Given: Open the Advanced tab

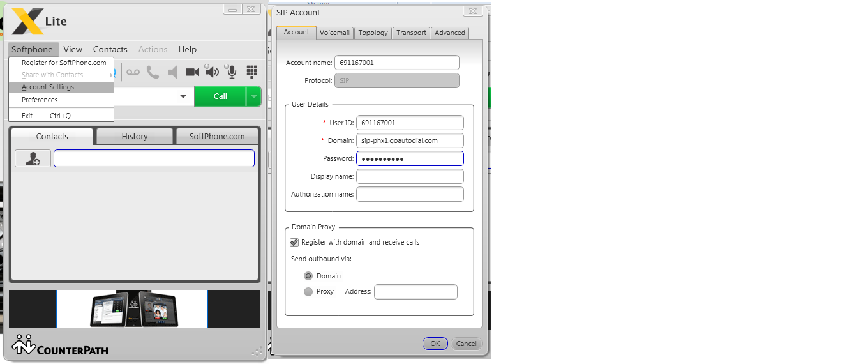Looking at the screenshot, I should click(450, 33).
